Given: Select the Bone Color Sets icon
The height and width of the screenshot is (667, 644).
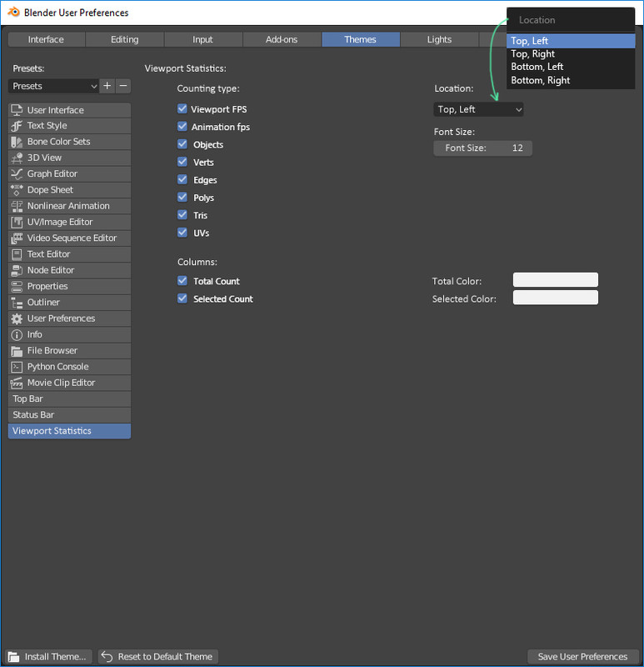Looking at the screenshot, I should pyautogui.click(x=17, y=142).
